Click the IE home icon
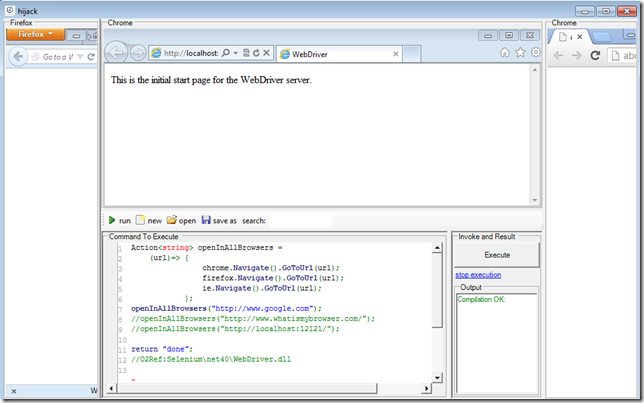This screenshot has width=644, height=403. tap(505, 53)
